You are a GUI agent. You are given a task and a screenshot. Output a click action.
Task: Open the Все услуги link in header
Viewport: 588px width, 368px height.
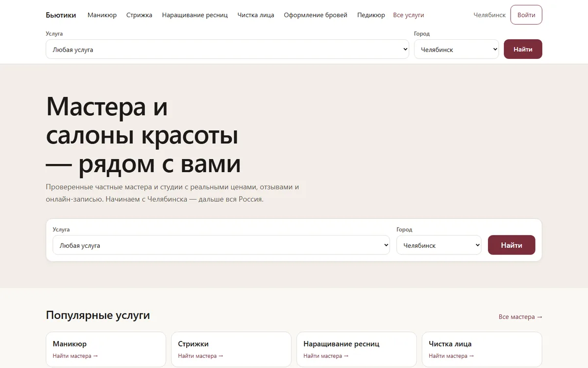click(409, 15)
